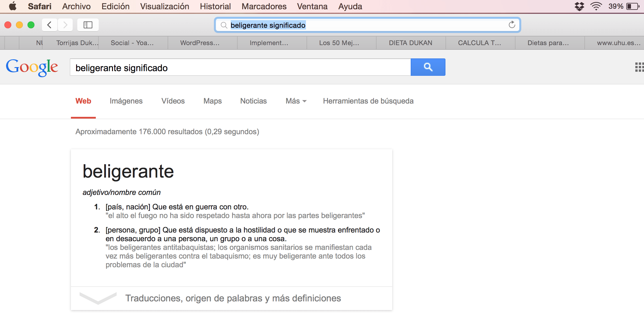
Task: Click the magnifier icon in the address bar
Action: pos(224,25)
